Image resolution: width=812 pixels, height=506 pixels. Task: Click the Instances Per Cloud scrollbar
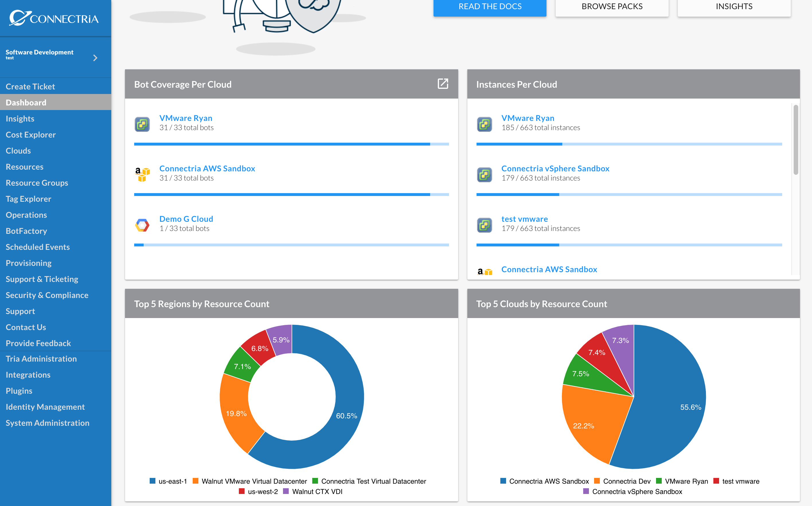[796, 140]
